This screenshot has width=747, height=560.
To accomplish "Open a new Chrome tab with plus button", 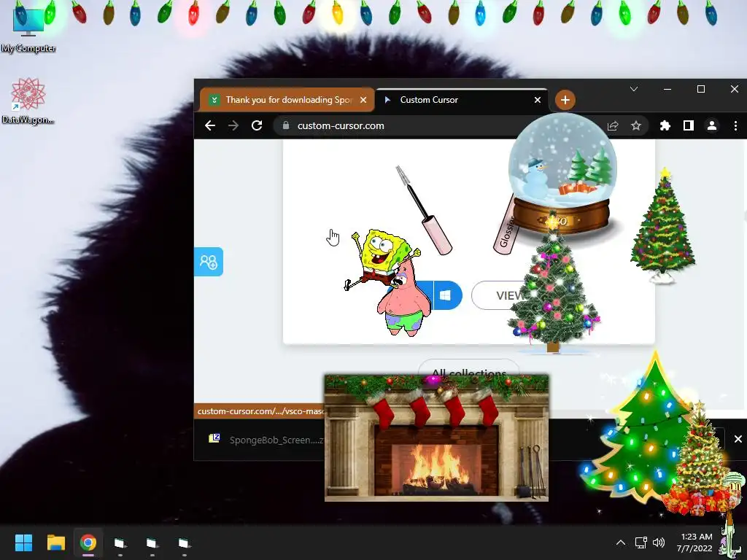I will click(565, 100).
